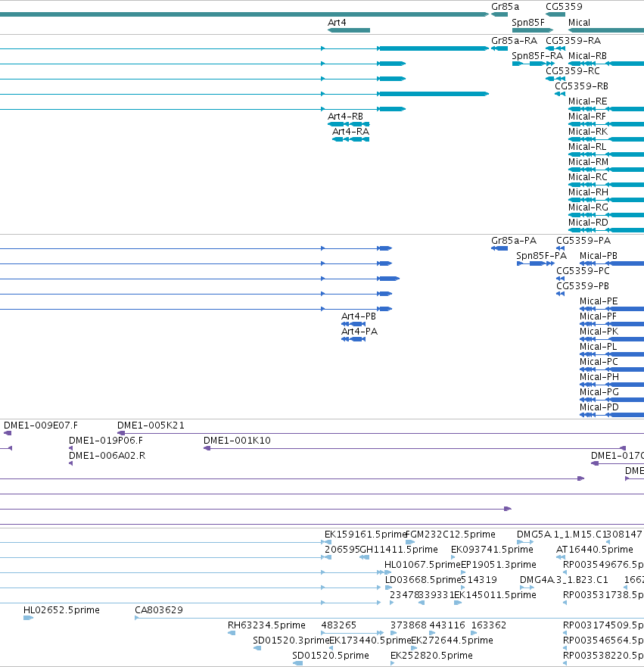This screenshot has width=644, height=667.
Task: Select CDS feature Mical-PG
Action: [x=611, y=400]
